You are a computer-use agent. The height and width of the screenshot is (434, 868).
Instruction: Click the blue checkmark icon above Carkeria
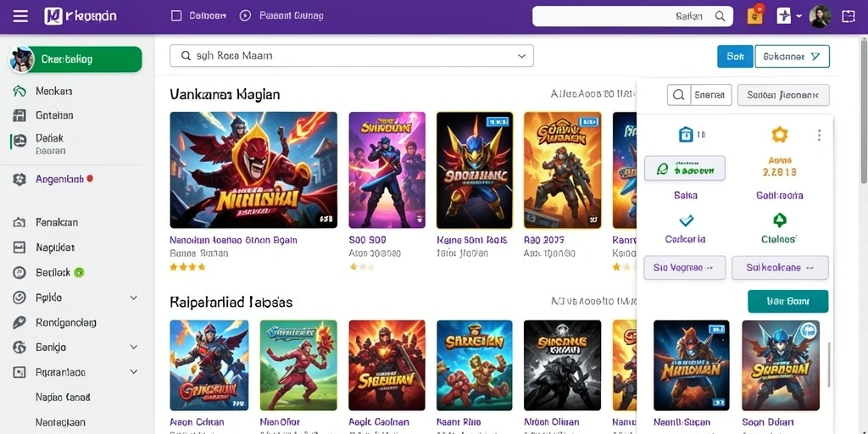click(686, 220)
